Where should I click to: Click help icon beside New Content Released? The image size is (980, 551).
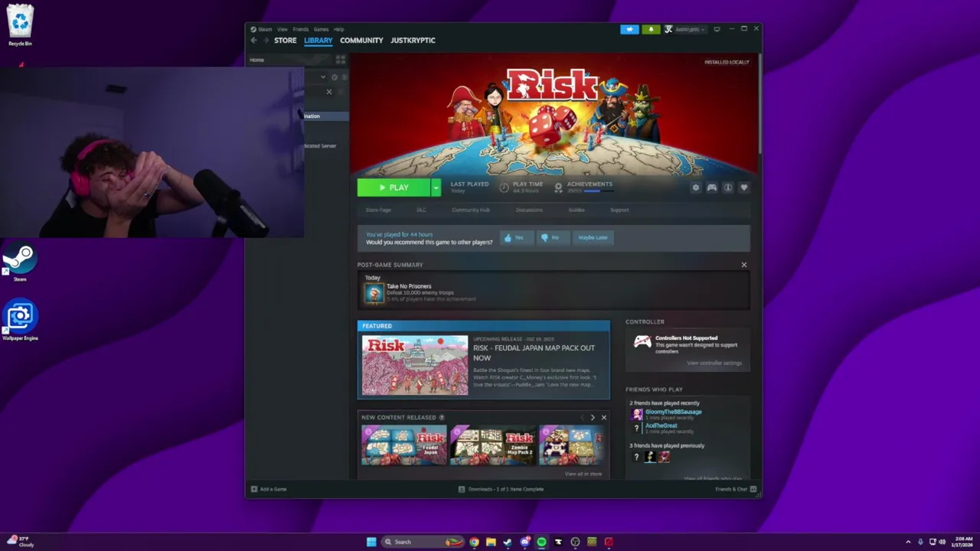point(442,417)
